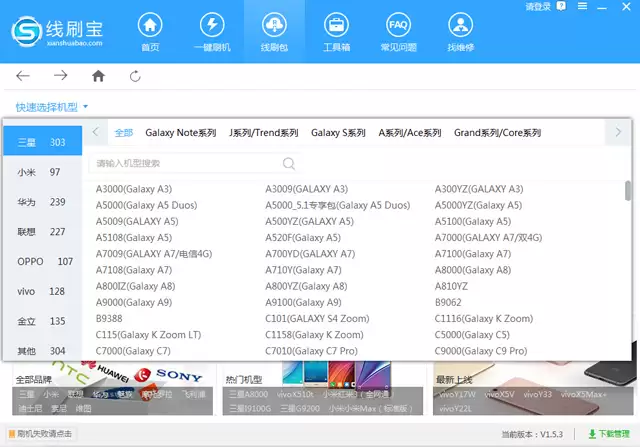Click the house home navigation icon

point(98,76)
